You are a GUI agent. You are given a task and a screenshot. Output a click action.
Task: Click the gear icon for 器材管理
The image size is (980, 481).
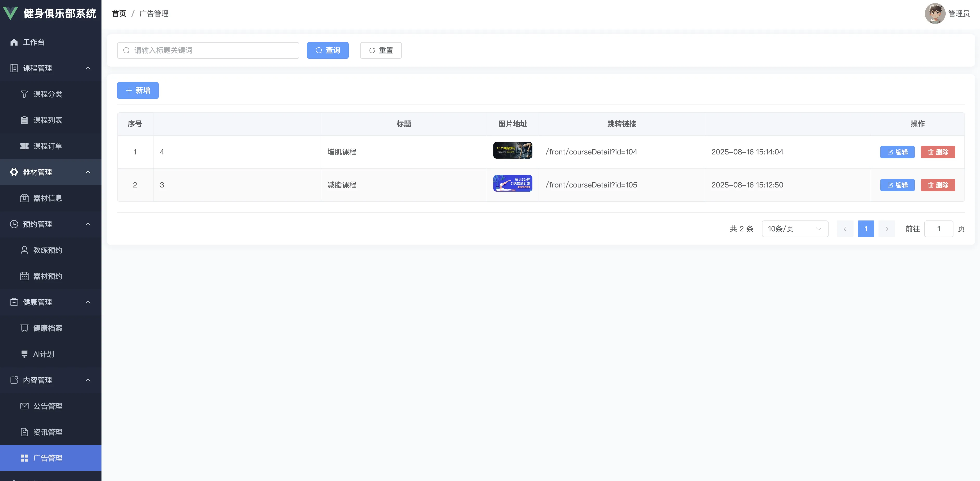[x=14, y=172]
